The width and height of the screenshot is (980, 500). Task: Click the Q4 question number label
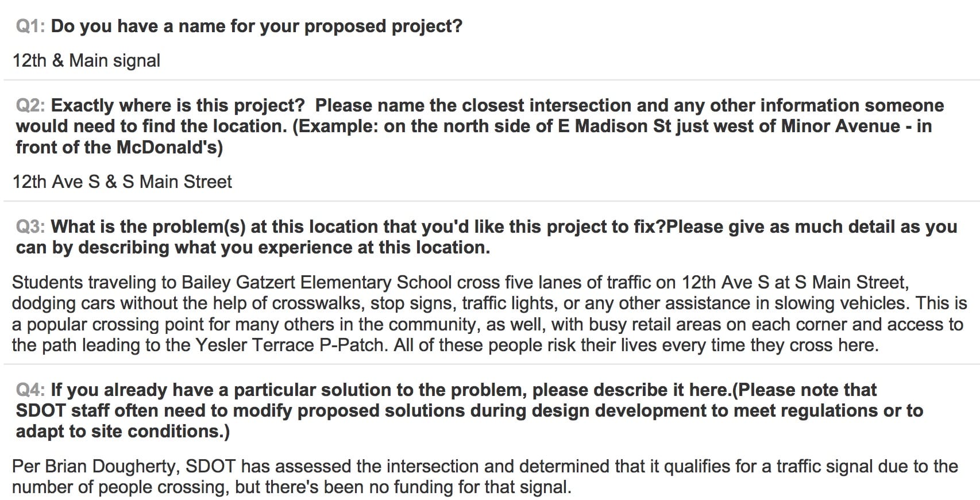click(30, 390)
